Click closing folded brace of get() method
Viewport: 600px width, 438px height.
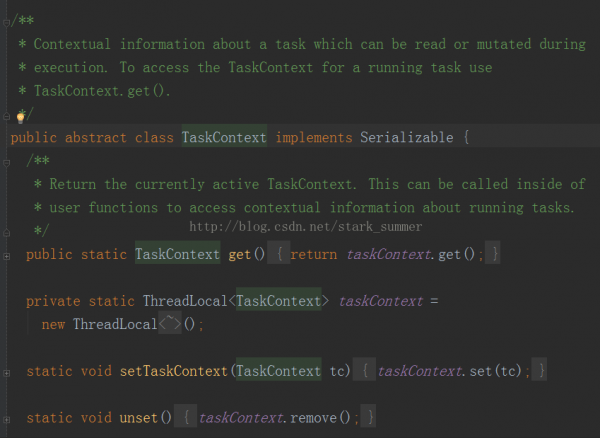pyautogui.click(x=493, y=253)
